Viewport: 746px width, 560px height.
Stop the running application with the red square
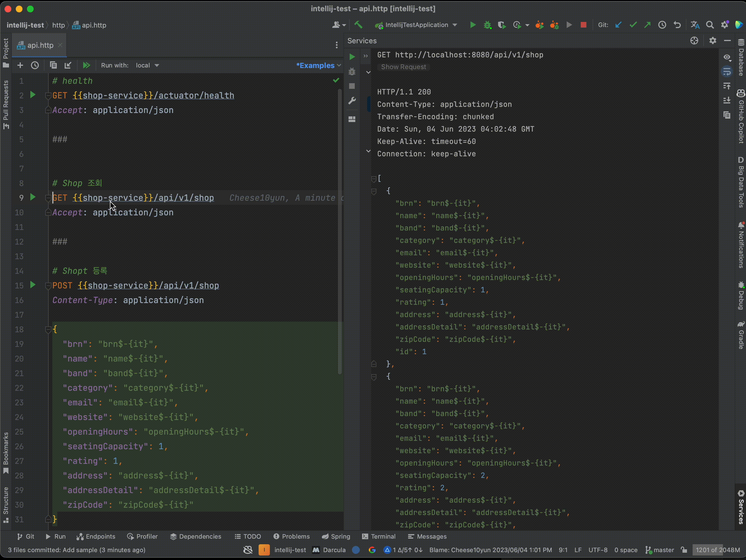point(584,25)
